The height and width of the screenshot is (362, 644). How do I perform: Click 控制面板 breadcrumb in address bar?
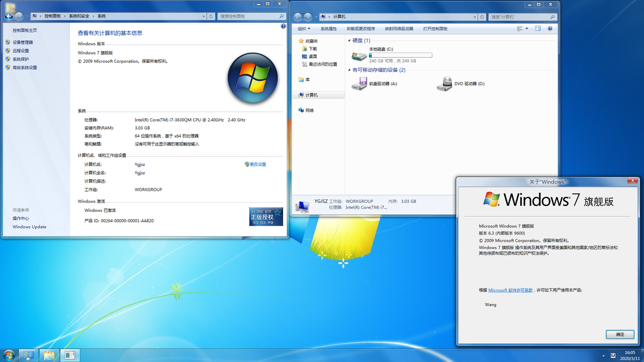point(52,16)
